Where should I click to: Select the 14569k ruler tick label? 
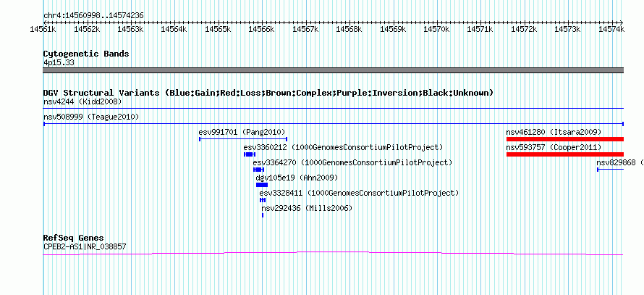(x=393, y=29)
